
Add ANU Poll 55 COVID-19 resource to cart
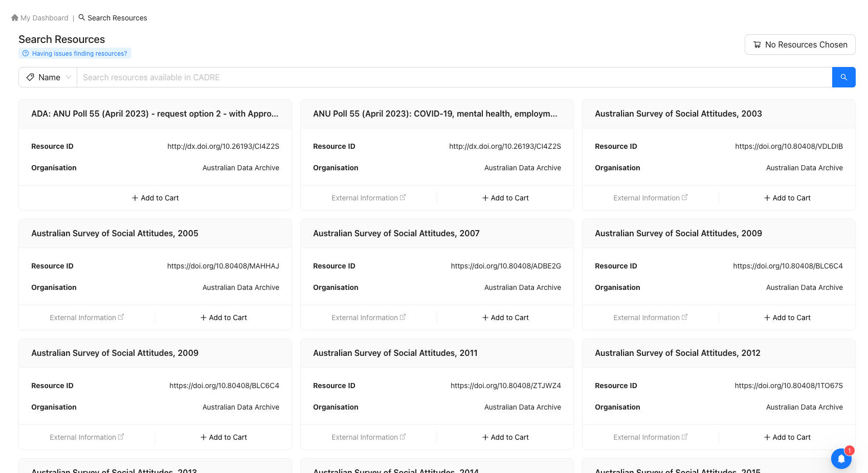click(505, 198)
